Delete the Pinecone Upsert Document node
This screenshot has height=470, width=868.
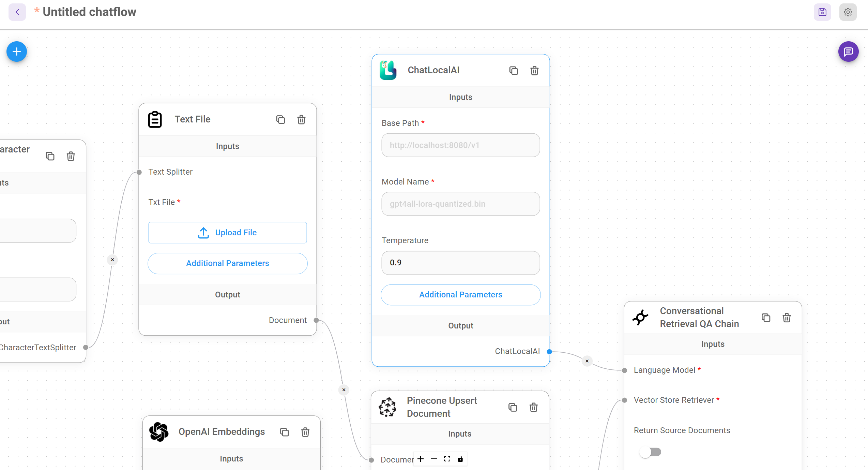(x=534, y=407)
